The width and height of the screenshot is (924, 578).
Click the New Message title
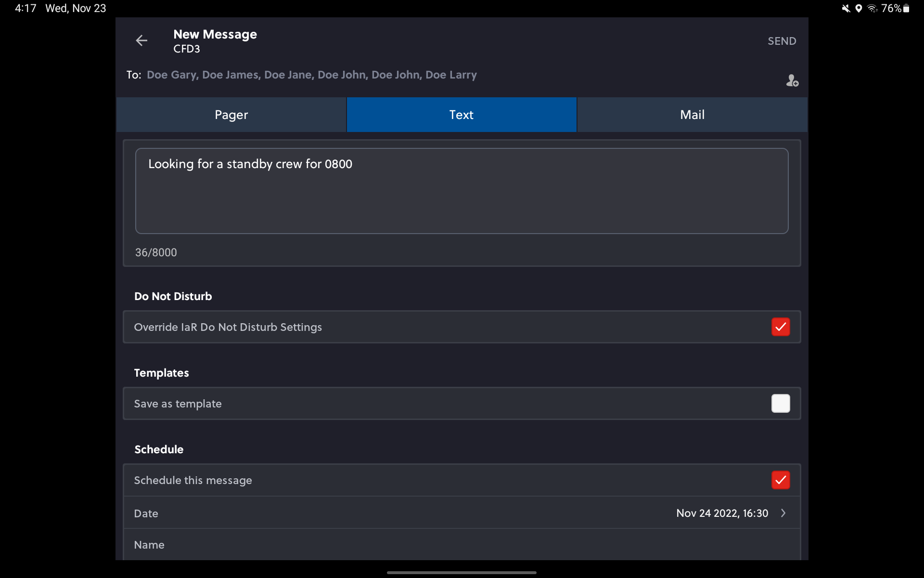215,34
